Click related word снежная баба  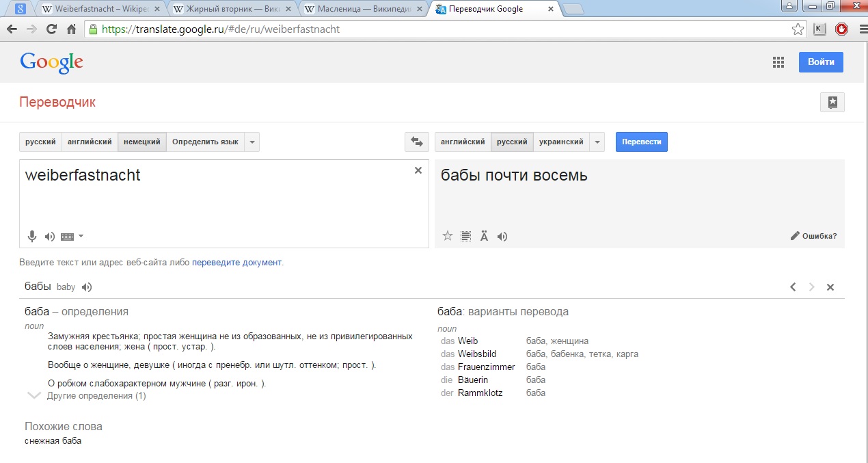click(53, 441)
